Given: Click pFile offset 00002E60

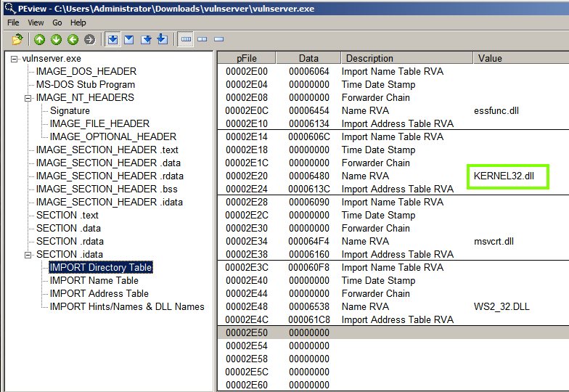Looking at the screenshot, I should (x=247, y=385).
